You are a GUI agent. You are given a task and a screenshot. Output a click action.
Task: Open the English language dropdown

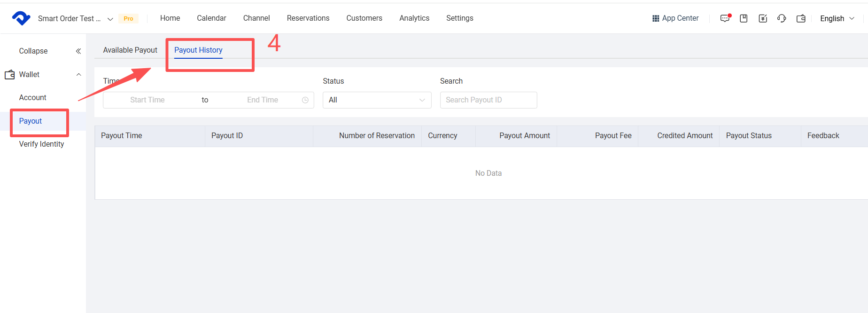tap(837, 18)
